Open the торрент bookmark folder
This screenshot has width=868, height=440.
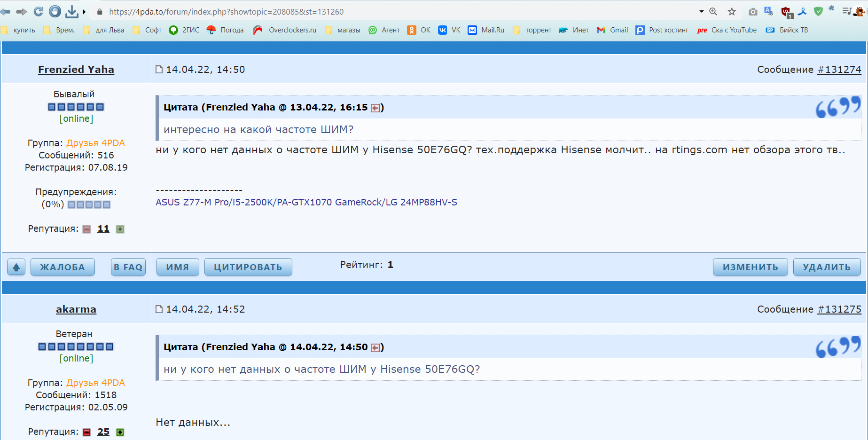pyautogui.click(x=532, y=30)
